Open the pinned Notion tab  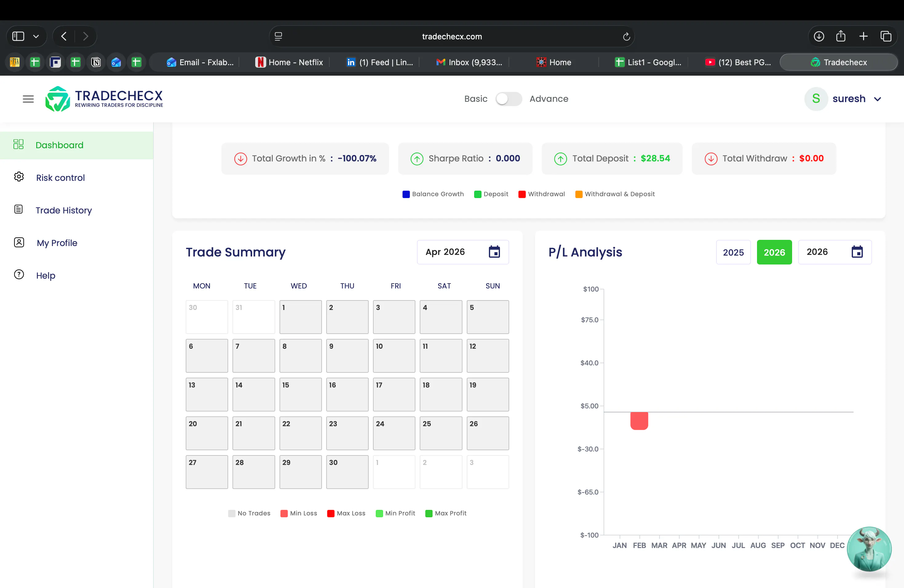[96, 62]
